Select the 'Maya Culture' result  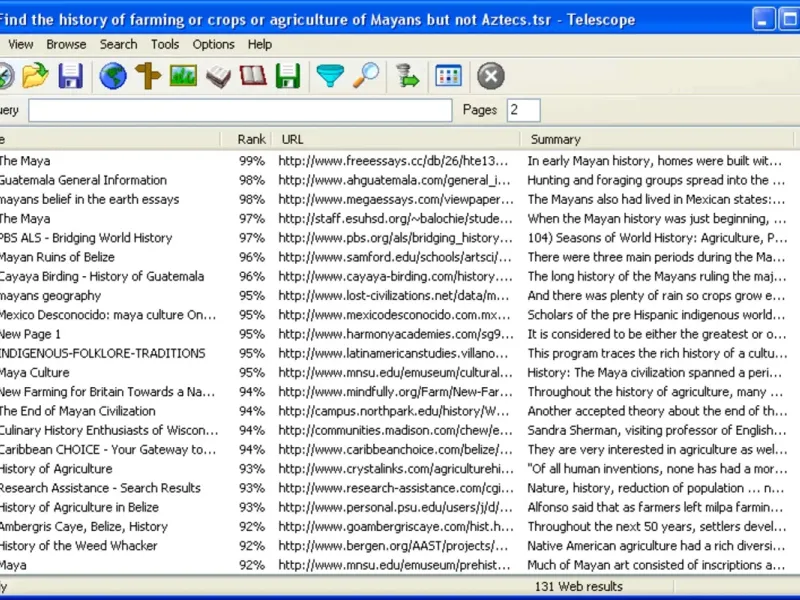coord(400,372)
